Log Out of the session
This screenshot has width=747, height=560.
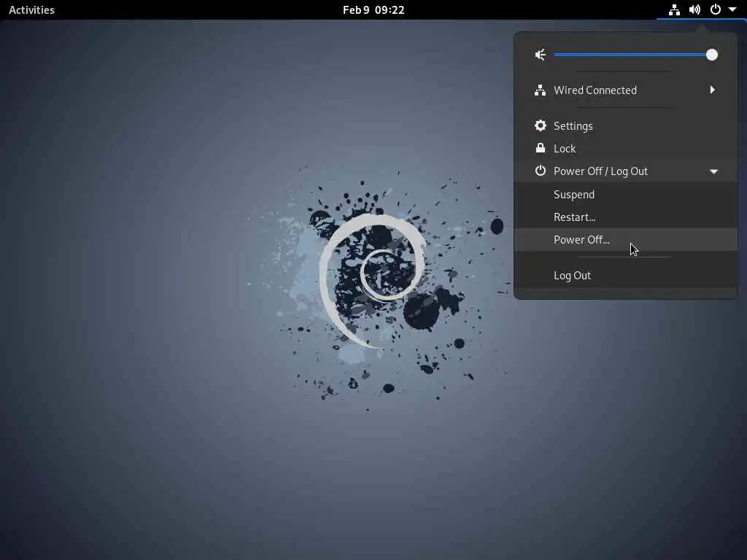pyautogui.click(x=625, y=275)
